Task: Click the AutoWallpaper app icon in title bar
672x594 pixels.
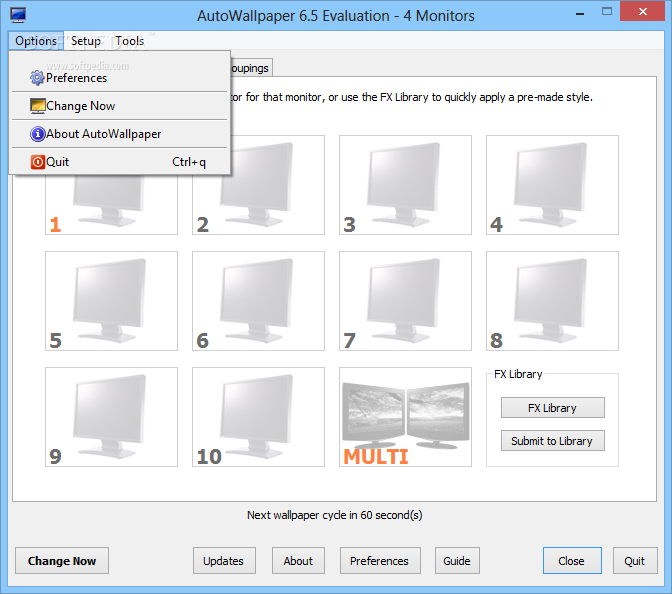Action: coord(18,15)
